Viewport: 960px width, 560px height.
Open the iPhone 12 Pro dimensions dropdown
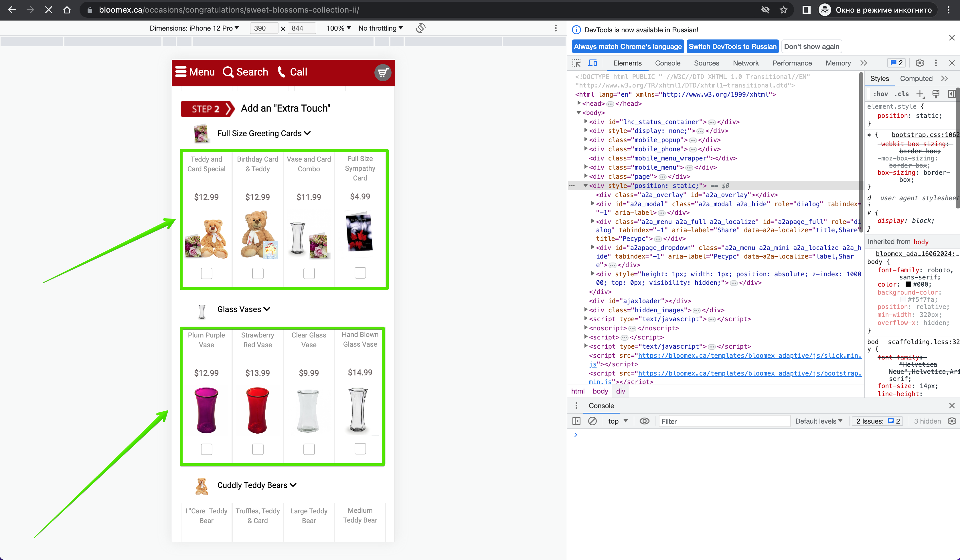[x=194, y=28]
